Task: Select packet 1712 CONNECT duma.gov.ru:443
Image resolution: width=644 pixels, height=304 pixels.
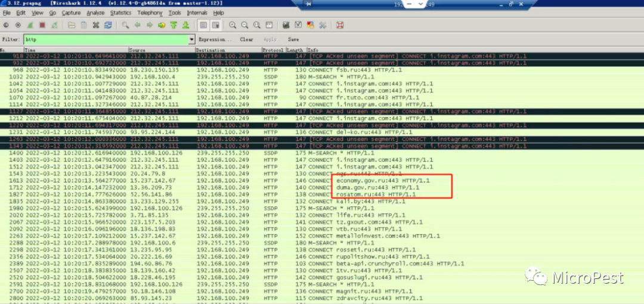Action: [x=322, y=187]
